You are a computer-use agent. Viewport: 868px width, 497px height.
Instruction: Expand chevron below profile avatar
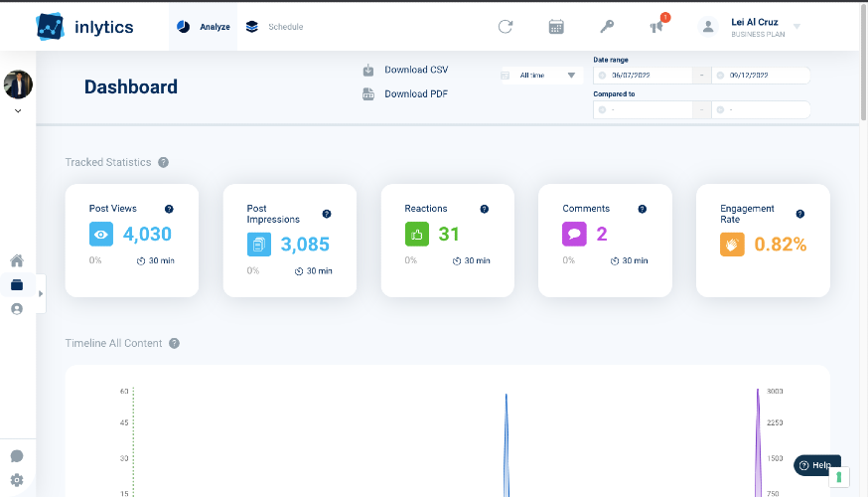point(18,111)
